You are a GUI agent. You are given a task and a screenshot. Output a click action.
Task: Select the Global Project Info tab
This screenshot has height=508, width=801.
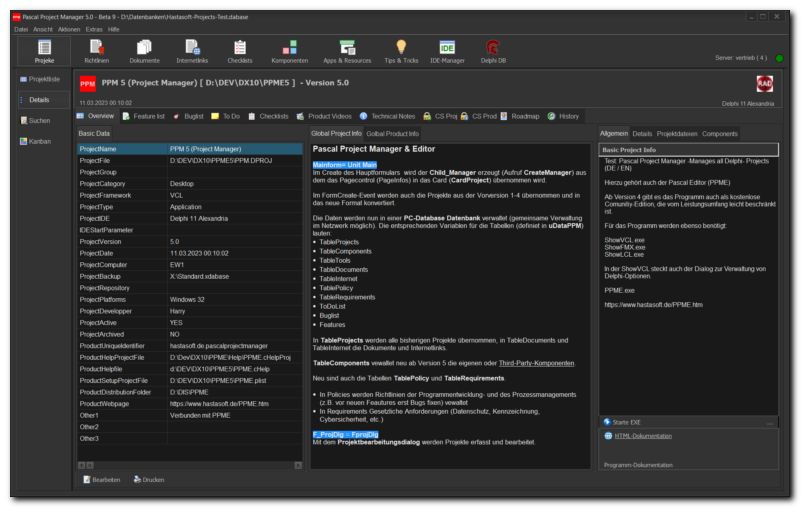tap(336, 133)
